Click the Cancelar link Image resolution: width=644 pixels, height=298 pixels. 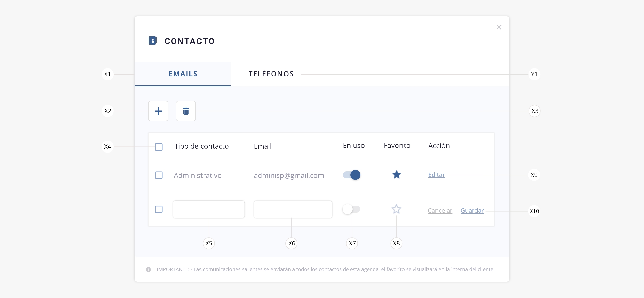click(x=440, y=211)
